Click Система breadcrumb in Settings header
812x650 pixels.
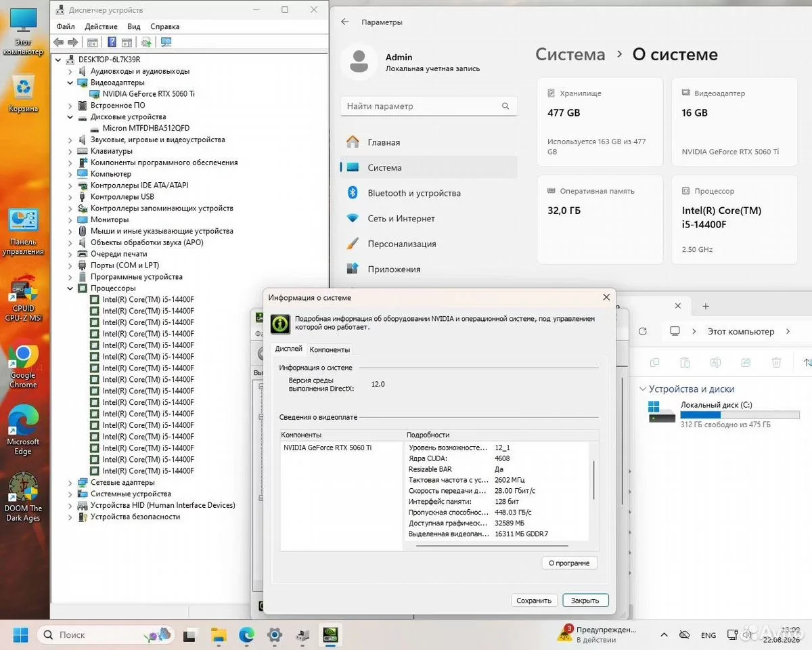[570, 55]
